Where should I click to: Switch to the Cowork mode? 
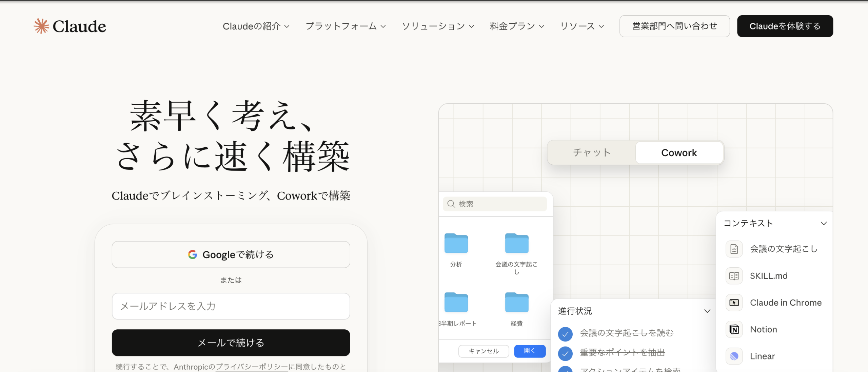pyautogui.click(x=679, y=152)
